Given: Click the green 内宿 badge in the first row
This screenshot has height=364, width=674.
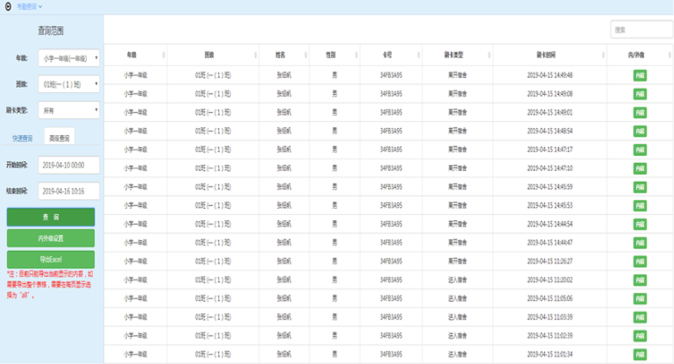Looking at the screenshot, I should pos(640,76).
